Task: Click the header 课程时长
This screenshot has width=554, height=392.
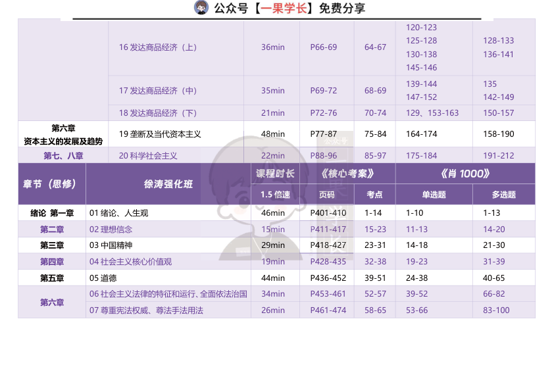Action: pos(275,174)
